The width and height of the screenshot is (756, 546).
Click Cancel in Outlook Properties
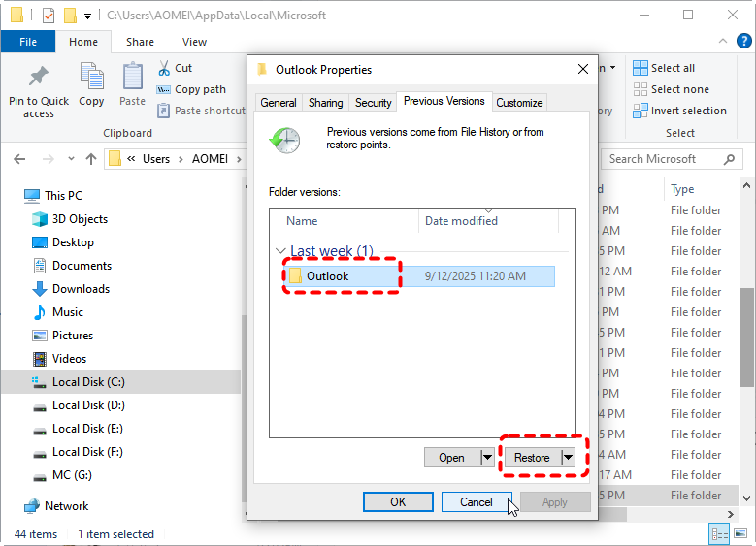[x=476, y=502]
